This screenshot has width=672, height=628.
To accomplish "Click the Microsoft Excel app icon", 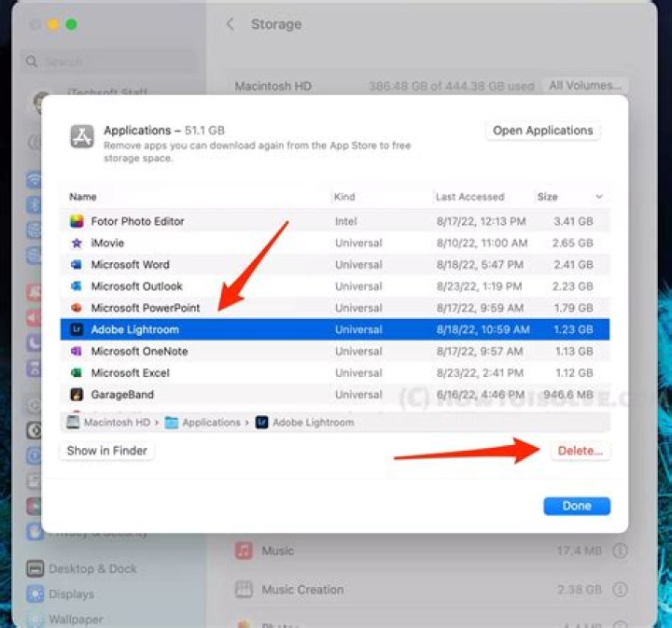I will [x=77, y=372].
